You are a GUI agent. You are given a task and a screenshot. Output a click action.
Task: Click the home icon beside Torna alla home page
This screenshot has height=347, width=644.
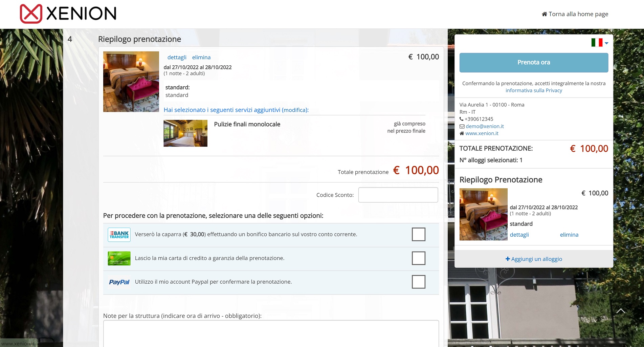point(544,14)
